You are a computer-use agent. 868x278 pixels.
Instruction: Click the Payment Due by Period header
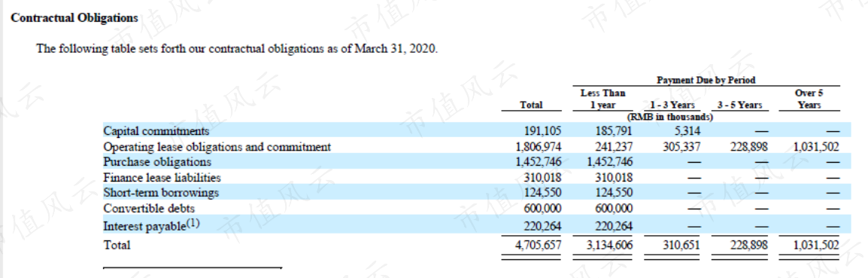click(x=706, y=81)
